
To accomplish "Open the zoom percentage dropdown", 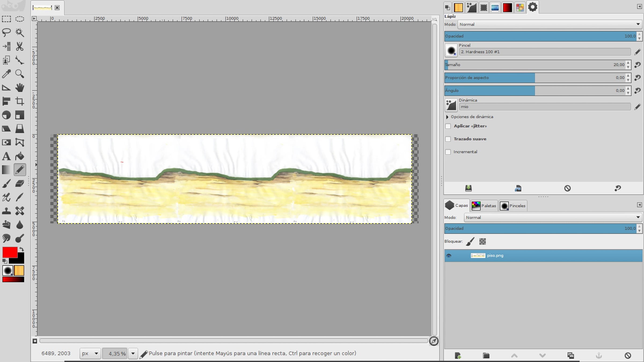I will point(133,353).
